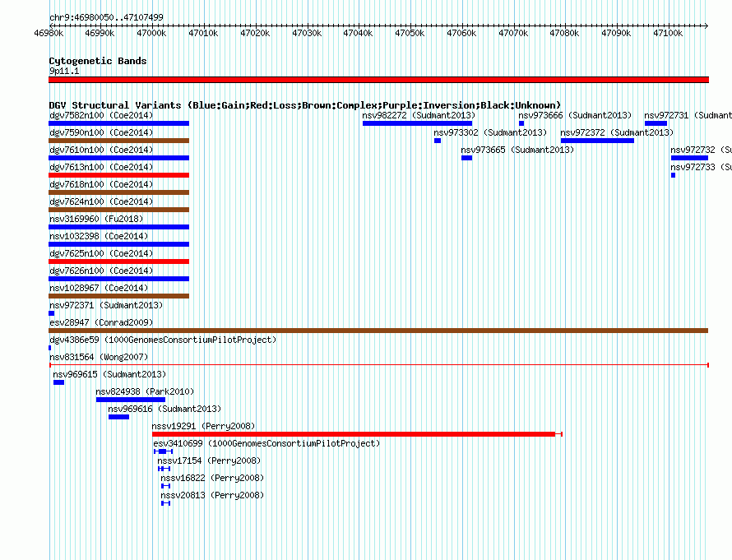Open the nsv972731 variant label
The height and width of the screenshot is (560, 732).
tap(688, 115)
